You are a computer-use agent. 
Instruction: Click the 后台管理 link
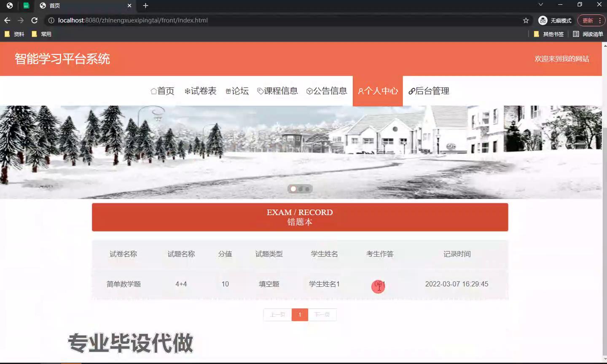click(x=429, y=91)
